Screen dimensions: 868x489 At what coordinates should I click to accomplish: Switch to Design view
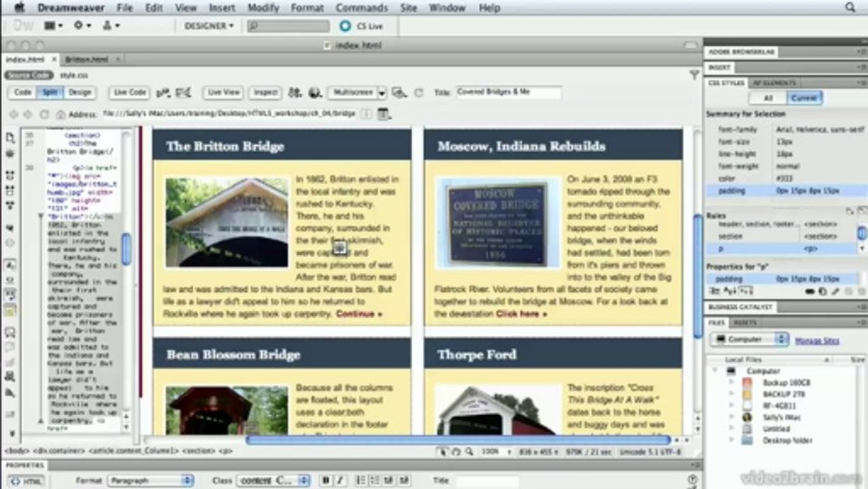tap(79, 92)
